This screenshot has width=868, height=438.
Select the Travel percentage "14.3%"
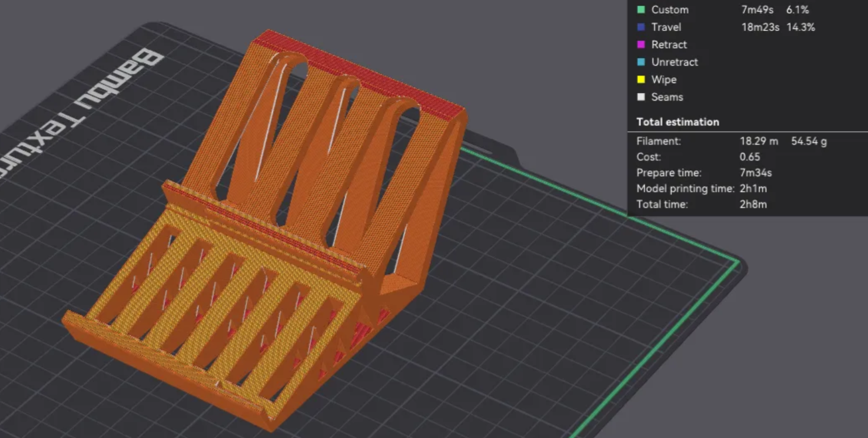coord(801,27)
